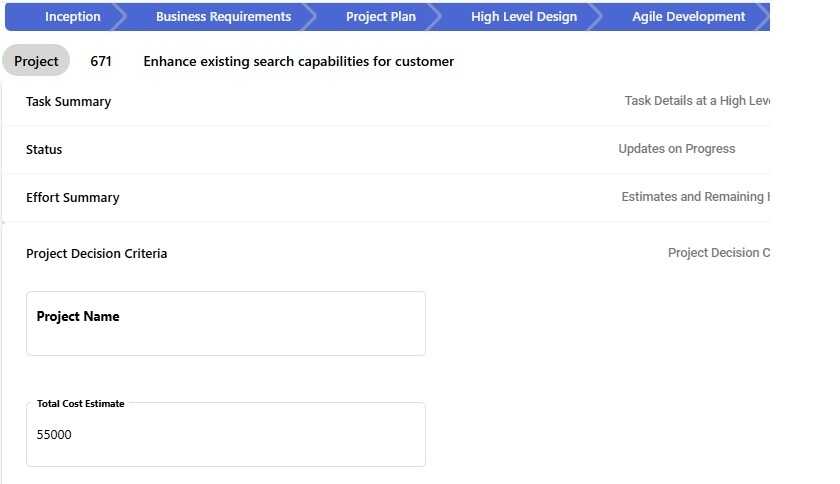Click the Total Cost Estimate label
This screenshot has width=840, height=484.
[x=81, y=403]
